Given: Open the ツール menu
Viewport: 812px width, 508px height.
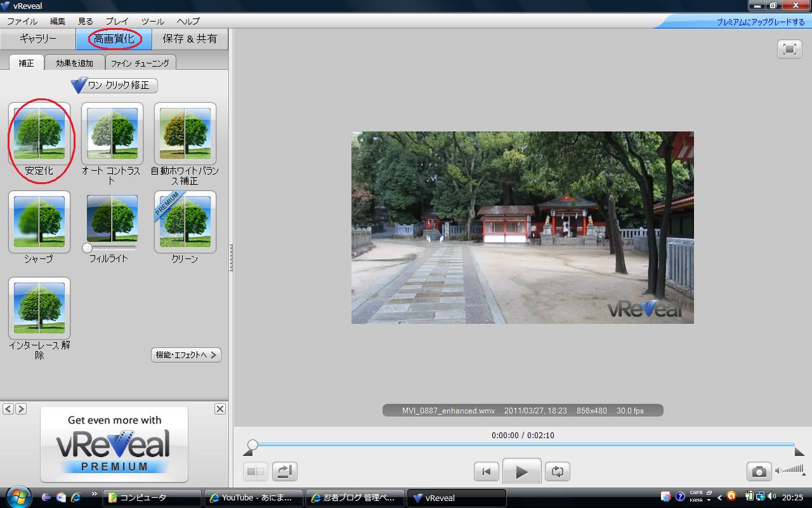Looking at the screenshot, I should [153, 21].
